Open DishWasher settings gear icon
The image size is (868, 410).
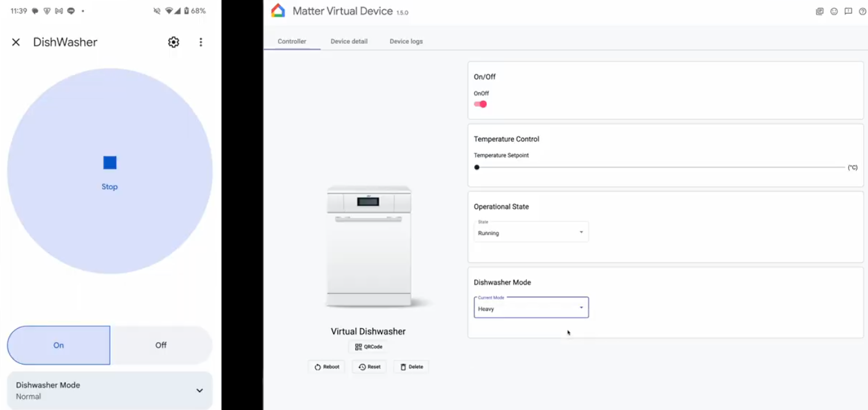(174, 42)
